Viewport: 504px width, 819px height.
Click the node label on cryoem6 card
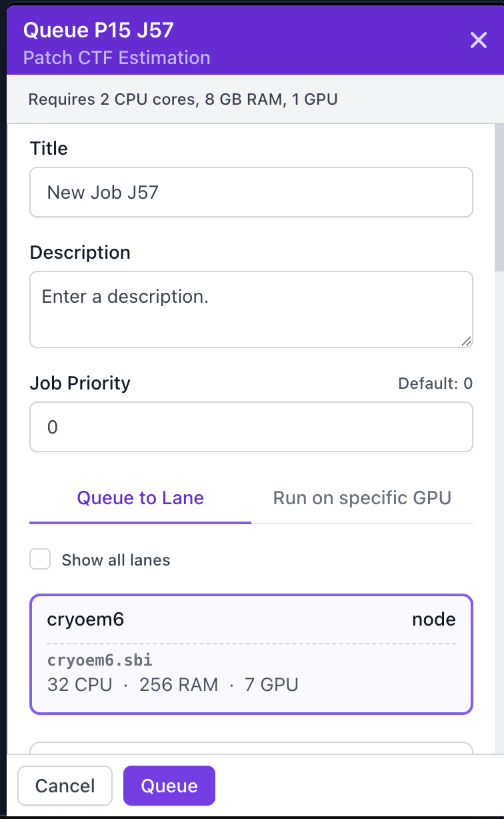coord(433,620)
